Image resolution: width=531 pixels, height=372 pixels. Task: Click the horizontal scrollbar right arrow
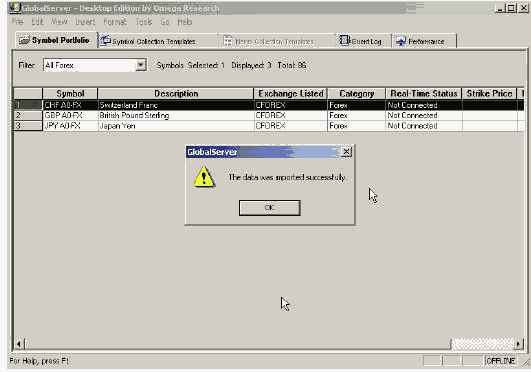point(518,344)
